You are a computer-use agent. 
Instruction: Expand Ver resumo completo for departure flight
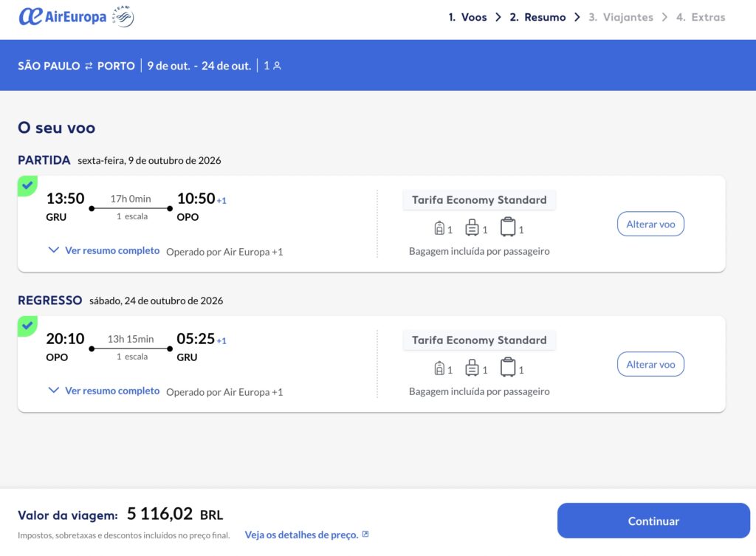(104, 250)
